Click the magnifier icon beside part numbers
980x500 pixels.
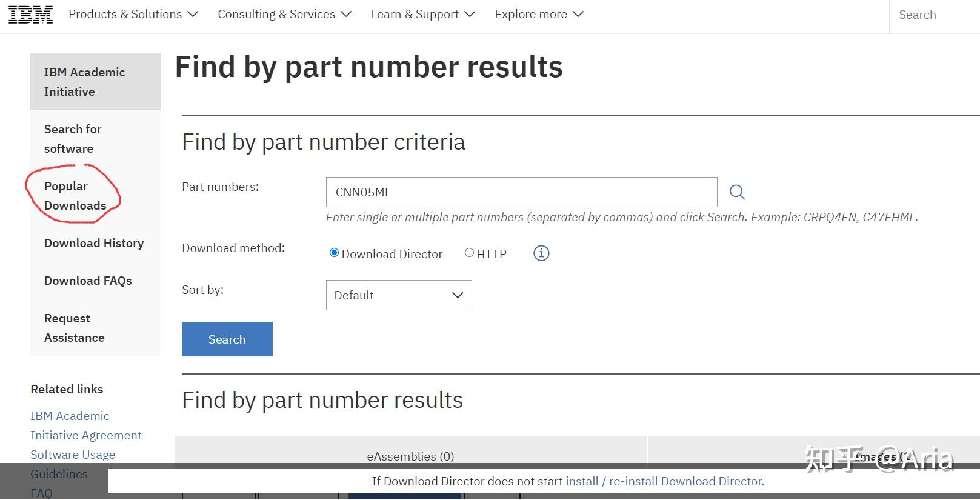(x=737, y=192)
